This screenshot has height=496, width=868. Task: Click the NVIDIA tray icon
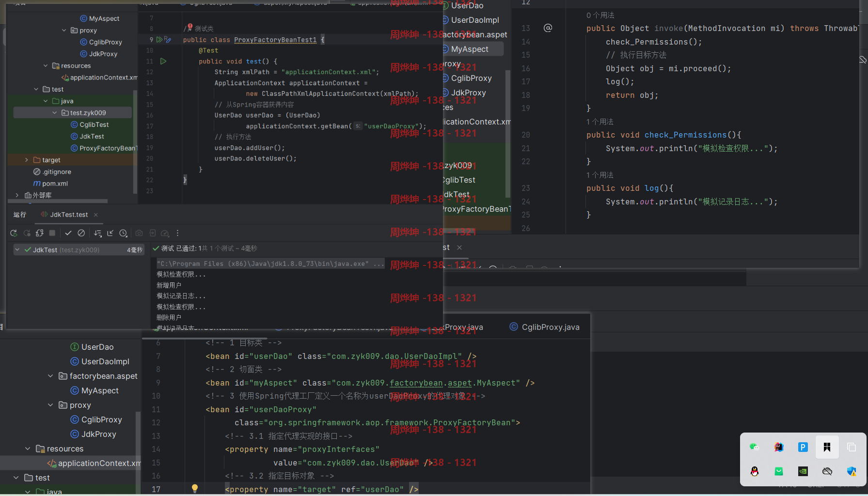[803, 471]
